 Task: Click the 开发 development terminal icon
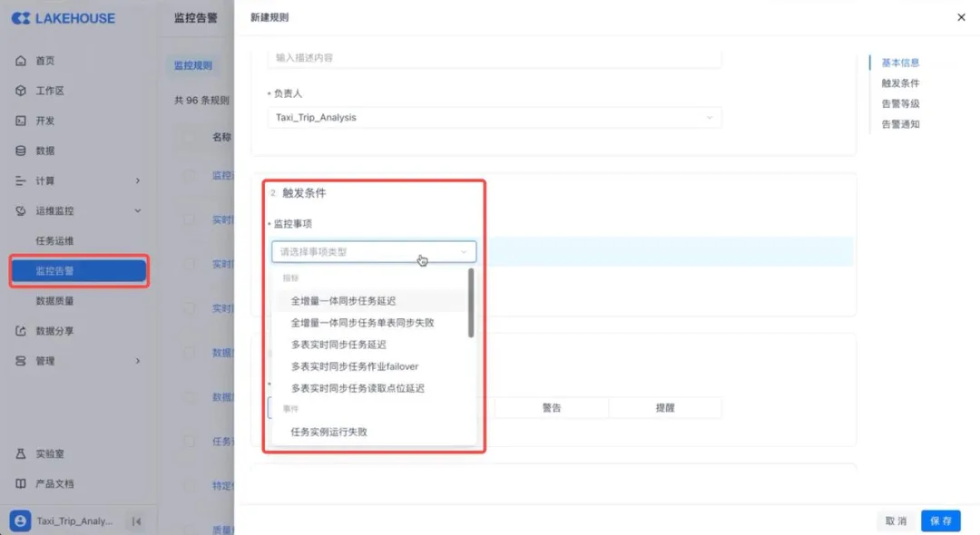(21, 121)
